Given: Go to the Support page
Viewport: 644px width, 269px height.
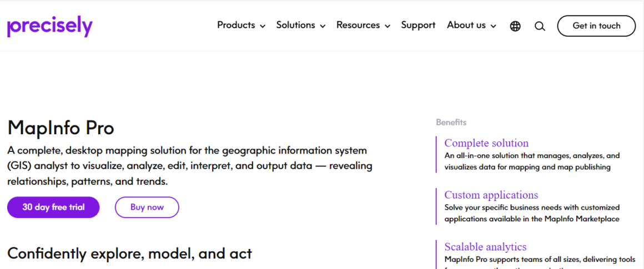Looking at the screenshot, I should 418,25.
